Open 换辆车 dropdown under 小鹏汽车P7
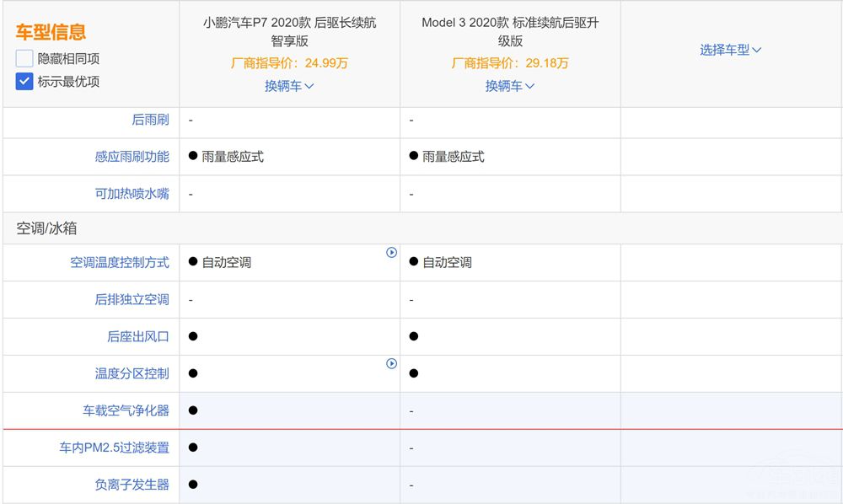This screenshot has height=504, width=843. tap(289, 86)
